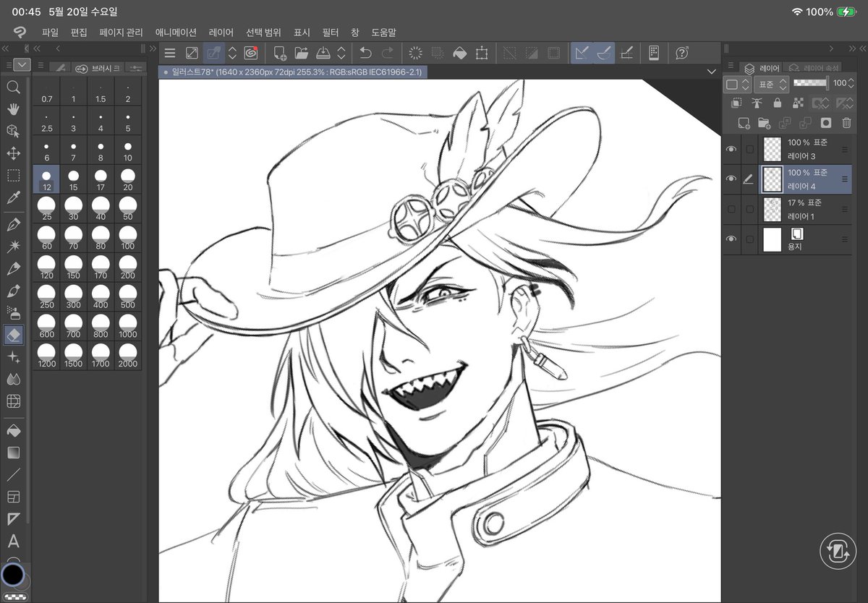The image size is (868, 603).
Task: Toggle Snap to grid
Action: (x=627, y=53)
